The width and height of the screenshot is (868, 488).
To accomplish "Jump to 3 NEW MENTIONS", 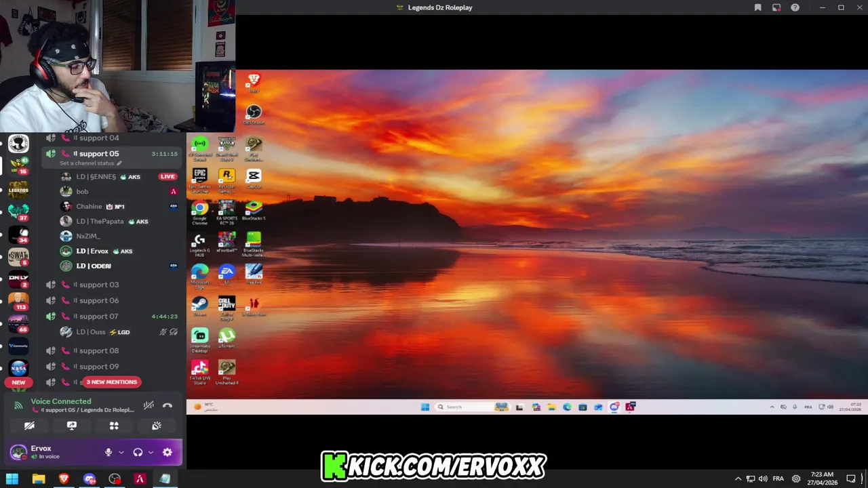I will coord(112,382).
